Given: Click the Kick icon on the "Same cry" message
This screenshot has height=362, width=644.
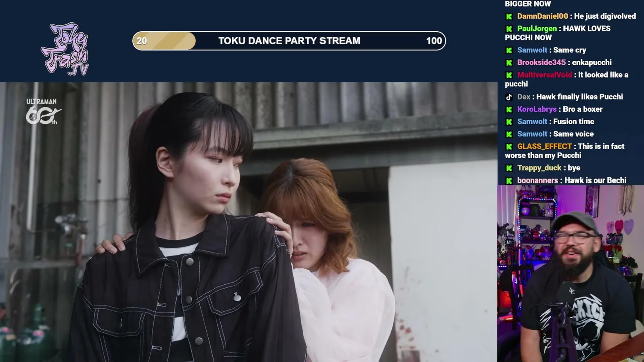Looking at the screenshot, I should tap(509, 50).
